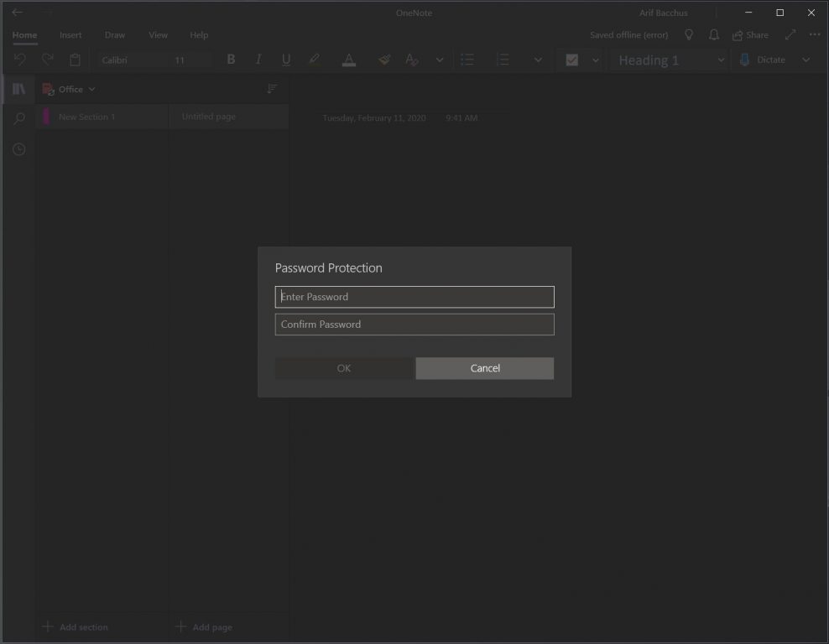Expand the Dictate options chevron
This screenshot has height=644, width=829.
[806, 60]
